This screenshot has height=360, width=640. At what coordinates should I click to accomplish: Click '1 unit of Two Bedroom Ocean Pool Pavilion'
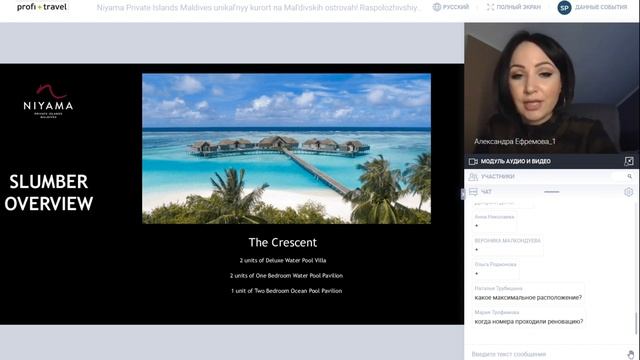[287, 291]
